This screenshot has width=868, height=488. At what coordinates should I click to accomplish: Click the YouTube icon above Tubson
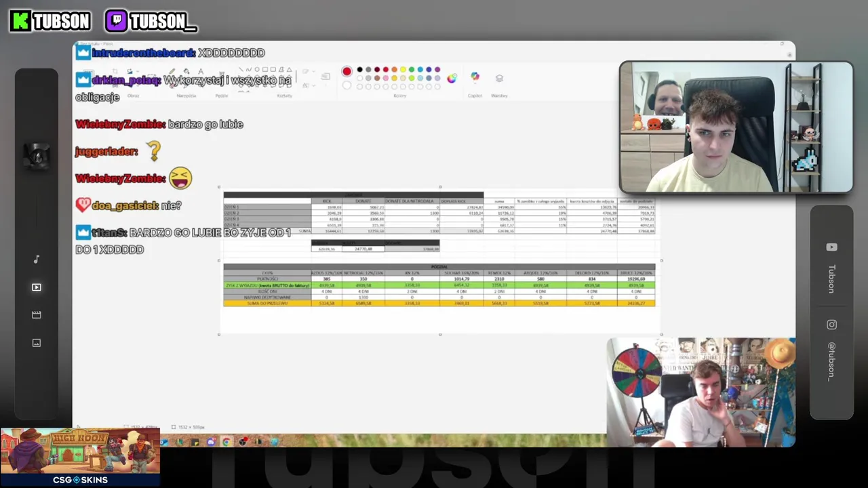coord(831,247)
